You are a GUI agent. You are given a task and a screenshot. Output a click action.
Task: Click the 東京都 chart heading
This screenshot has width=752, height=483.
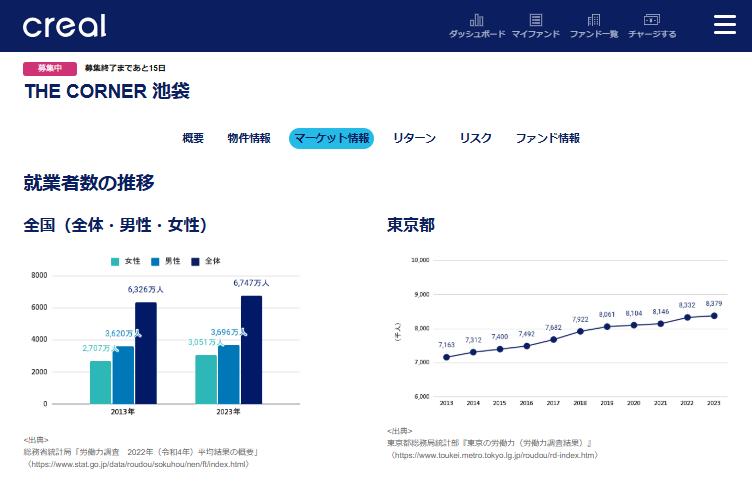(x=411, y=224)
